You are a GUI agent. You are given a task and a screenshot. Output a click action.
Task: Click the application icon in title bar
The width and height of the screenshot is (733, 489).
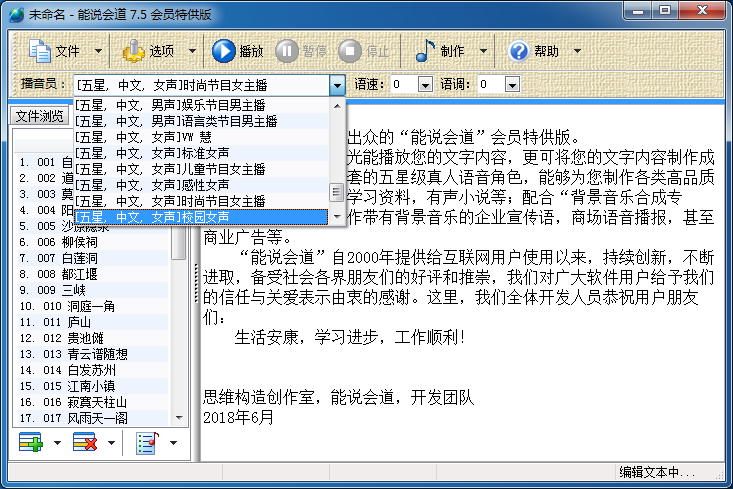(16, 14)
